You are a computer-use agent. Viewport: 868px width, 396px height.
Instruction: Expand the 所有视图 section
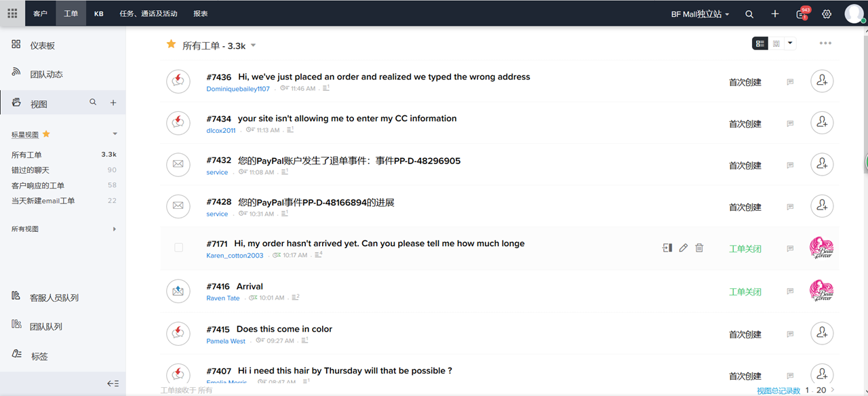coord(115,229)
